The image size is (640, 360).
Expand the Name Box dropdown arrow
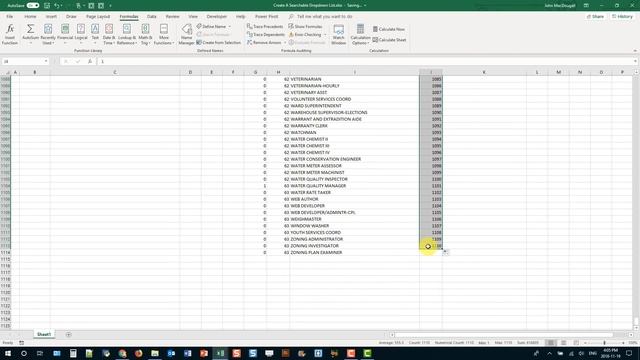(x=46, y=61)
